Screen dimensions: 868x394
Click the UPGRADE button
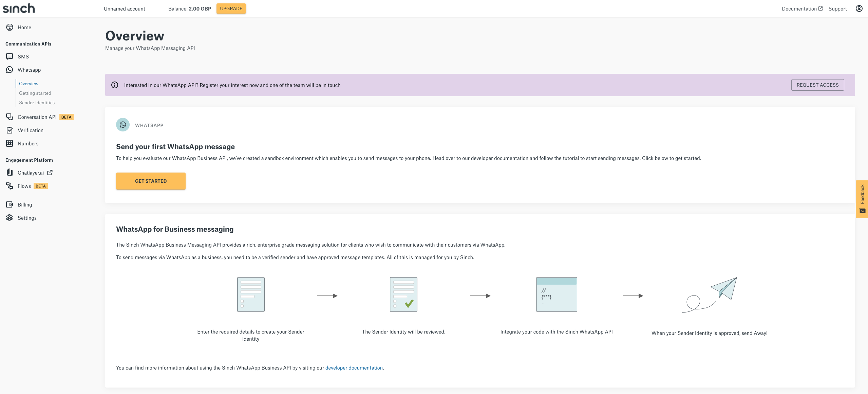click(x=231, y=8)
